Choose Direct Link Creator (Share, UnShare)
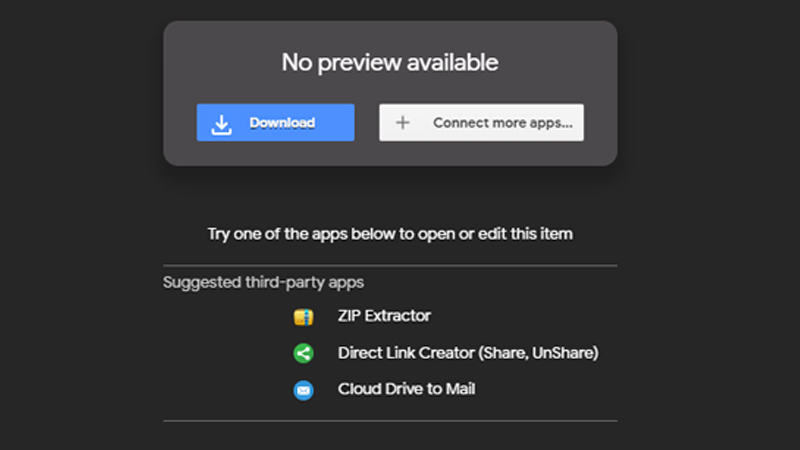The height and width of the screenshot is (450, 800). [468, 353]
